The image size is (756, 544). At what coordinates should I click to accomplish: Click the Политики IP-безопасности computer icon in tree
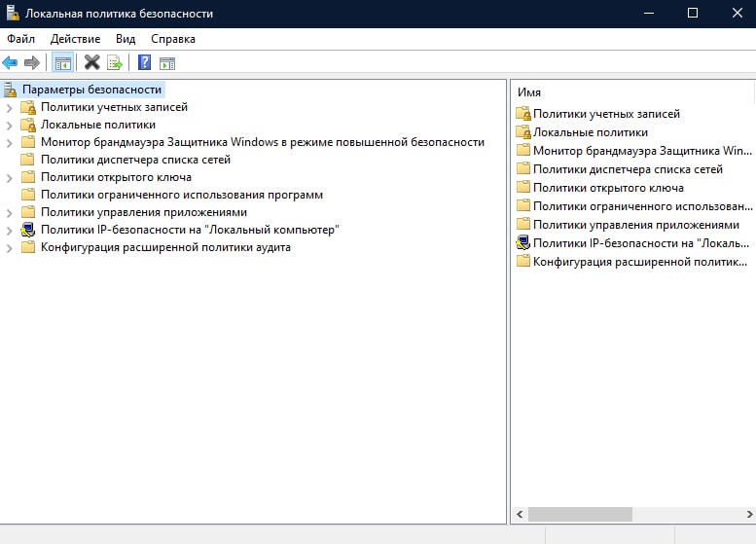coord(28,230)
